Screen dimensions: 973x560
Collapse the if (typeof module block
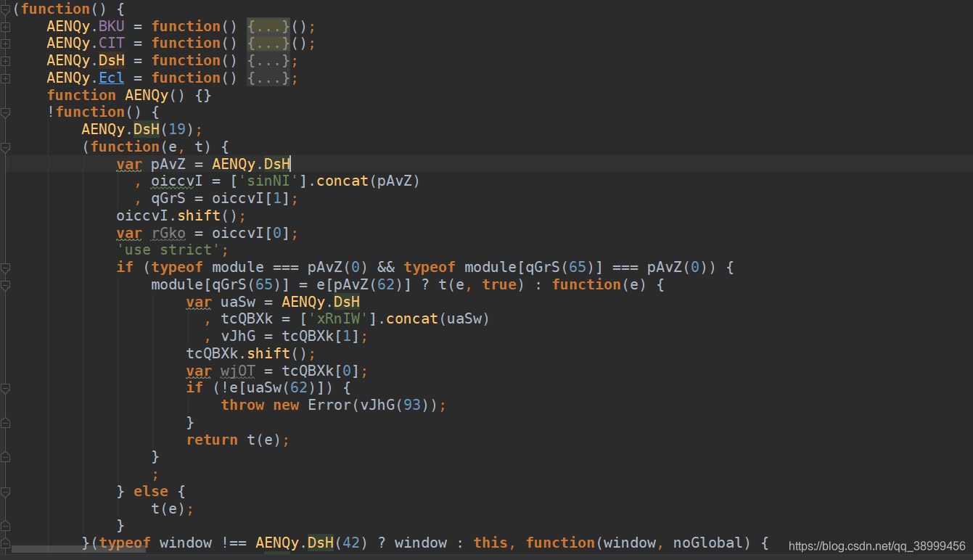click(x=5, y=268)
